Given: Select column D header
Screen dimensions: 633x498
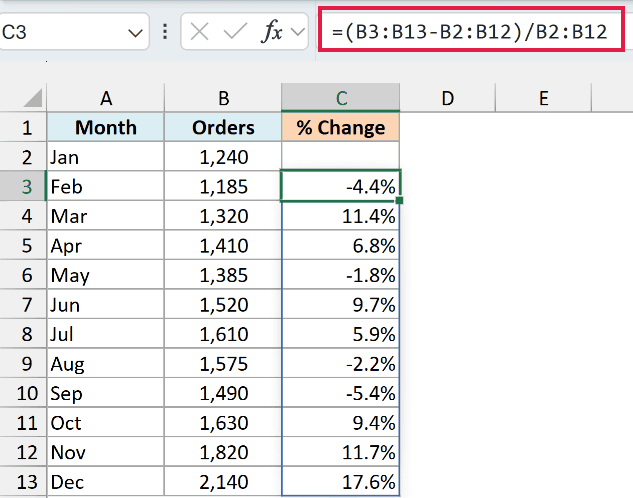Looking at the screenshot, I should tap(447, 98).
